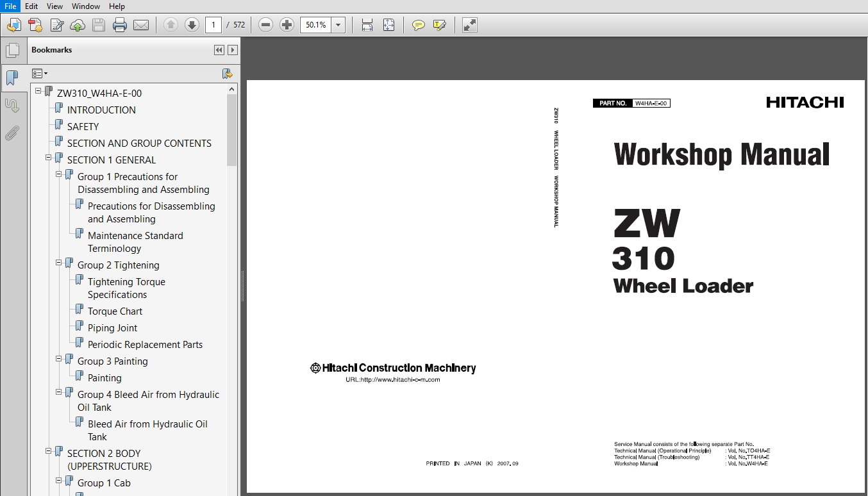
Task: Collapse the Bookmarks panel with the double arrow
Action: point(219,50)
